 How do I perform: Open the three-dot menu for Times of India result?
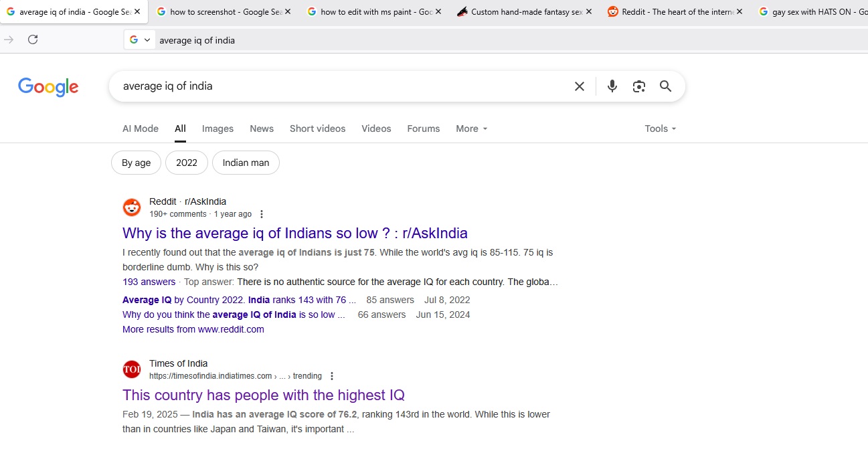pyautogui.click(x=332, y=376)
